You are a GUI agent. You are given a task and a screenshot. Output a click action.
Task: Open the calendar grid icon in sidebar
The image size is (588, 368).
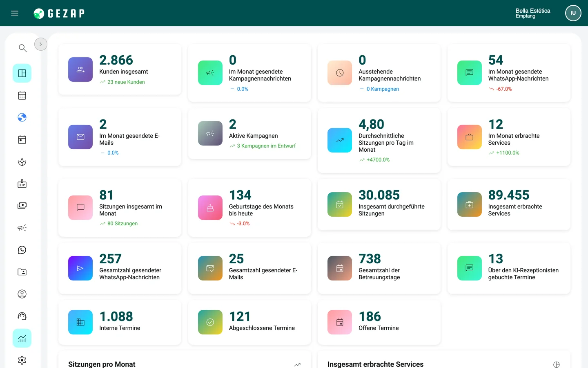click(x=22, y=95)
